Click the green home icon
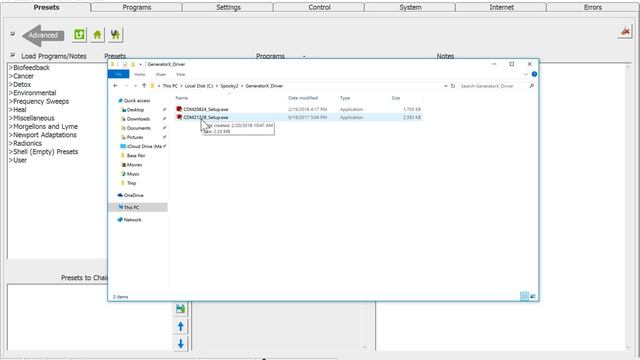 pos(97,35)
